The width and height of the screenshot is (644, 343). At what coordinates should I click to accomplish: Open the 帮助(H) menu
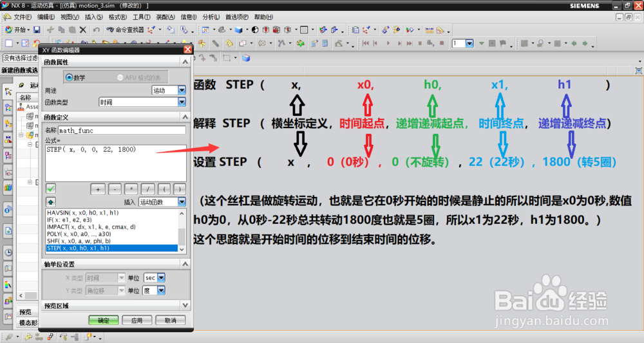(x=263, y=17)
